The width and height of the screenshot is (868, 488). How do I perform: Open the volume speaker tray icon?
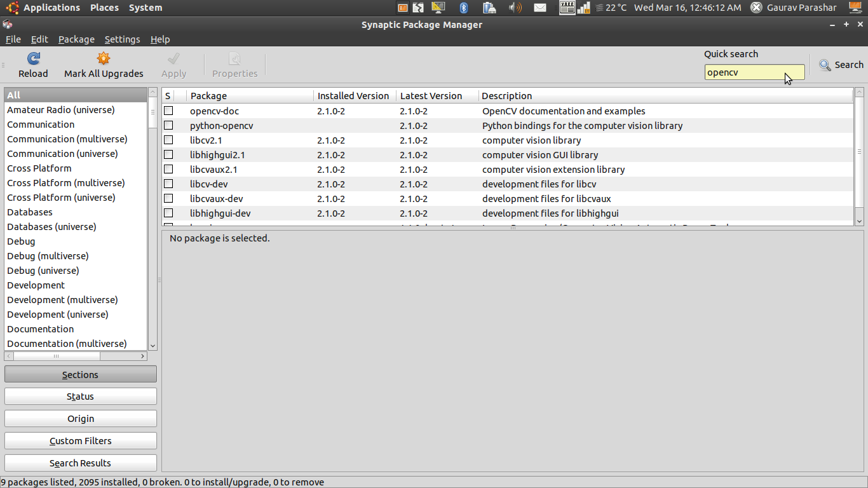[515, 8]
